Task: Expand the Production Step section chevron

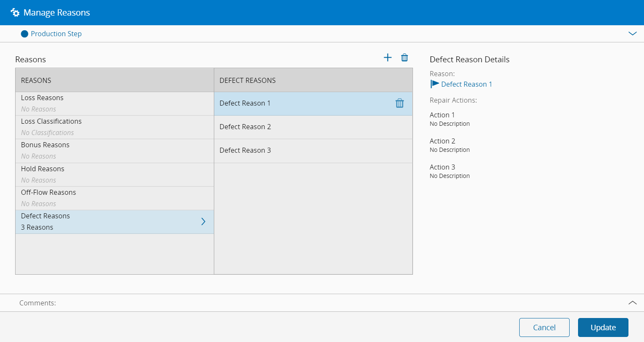Action: [x=632, y=34]
